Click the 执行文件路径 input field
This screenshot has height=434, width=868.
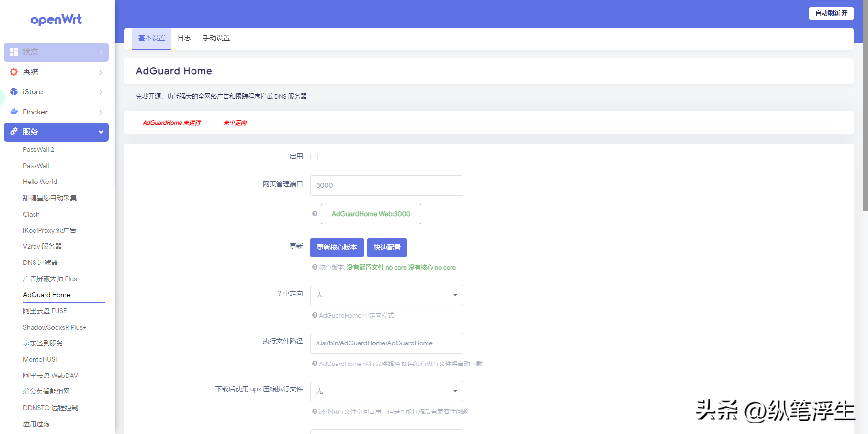point(387,343)
